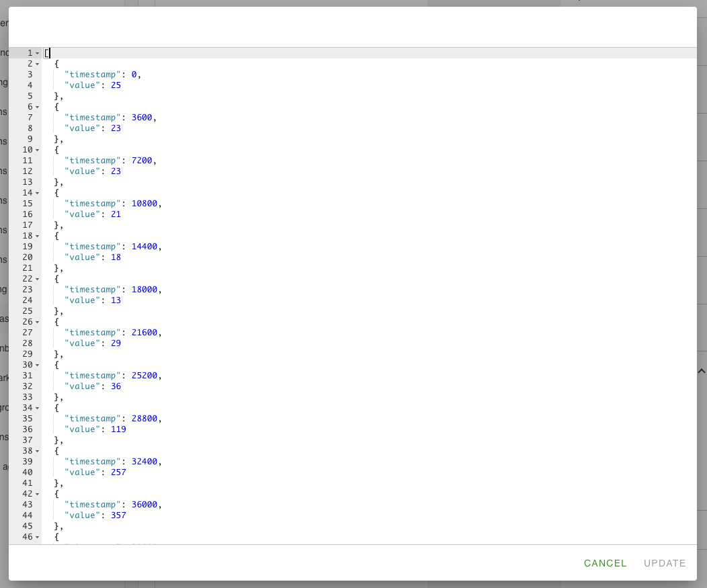Click the UPDATE button
Image resolution: width=707 pixels, height=588 pixels.
coord(665,563)
